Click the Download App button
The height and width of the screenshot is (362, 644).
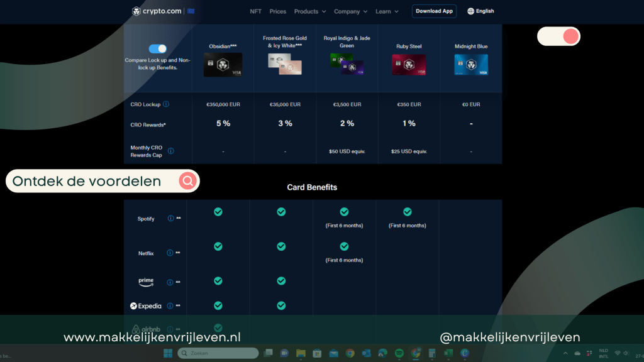pos(434,11)
